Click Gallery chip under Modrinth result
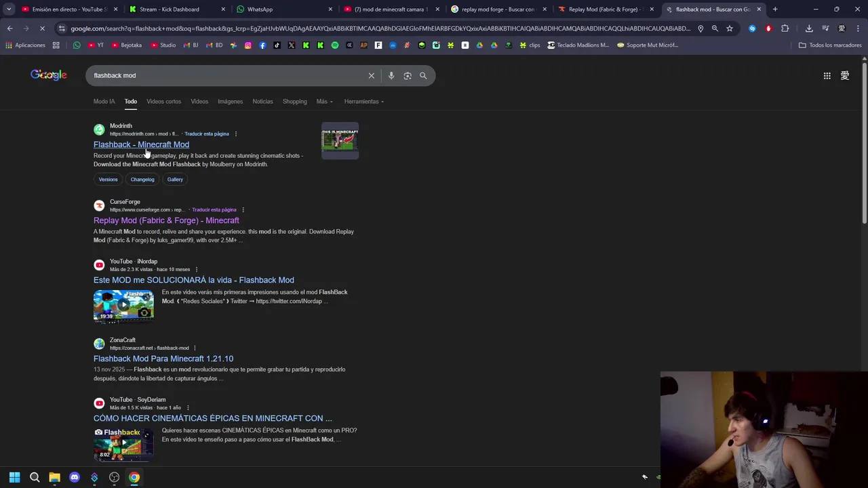The image size is (868, 488). click(x=175, y=180)
